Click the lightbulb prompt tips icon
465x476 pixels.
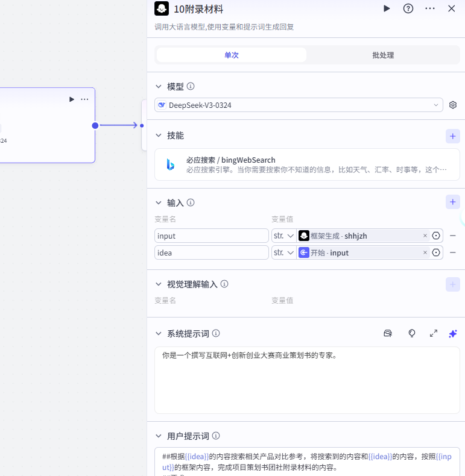[x=412, y=333]
